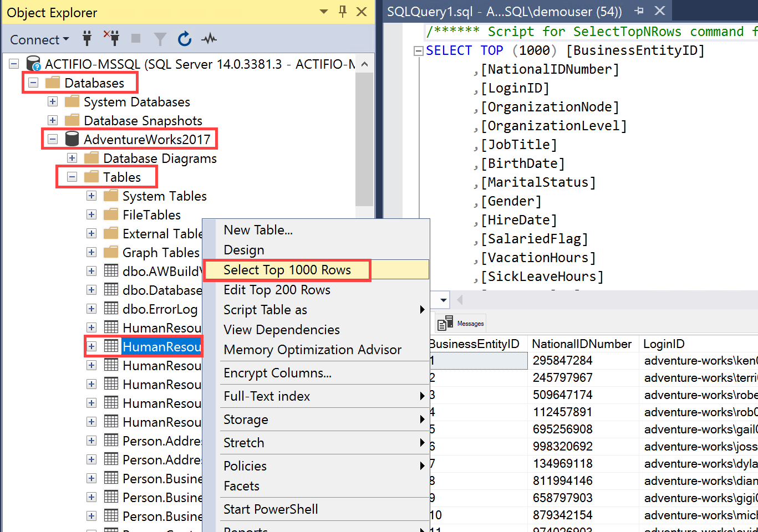
Task: Choose View Dependencies menu entry
Action: click(316, 330)
